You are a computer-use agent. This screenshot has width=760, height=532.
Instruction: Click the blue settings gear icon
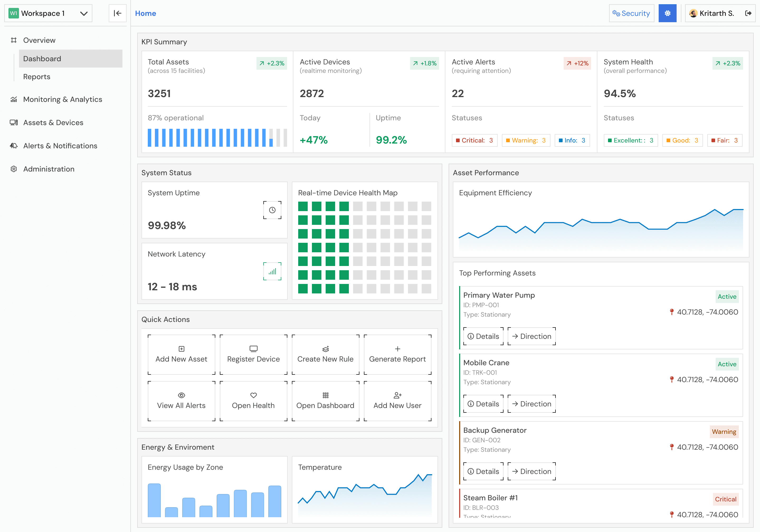click(x=667, y=13)
